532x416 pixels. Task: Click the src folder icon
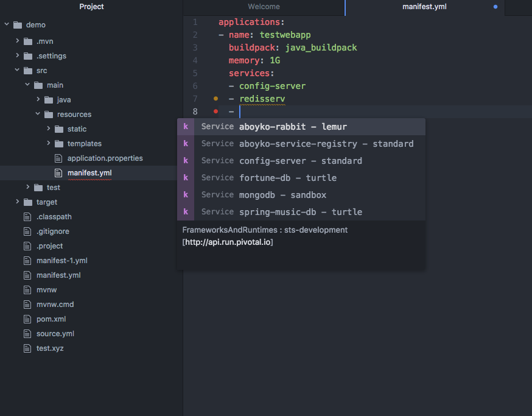[x=28, y=71]
